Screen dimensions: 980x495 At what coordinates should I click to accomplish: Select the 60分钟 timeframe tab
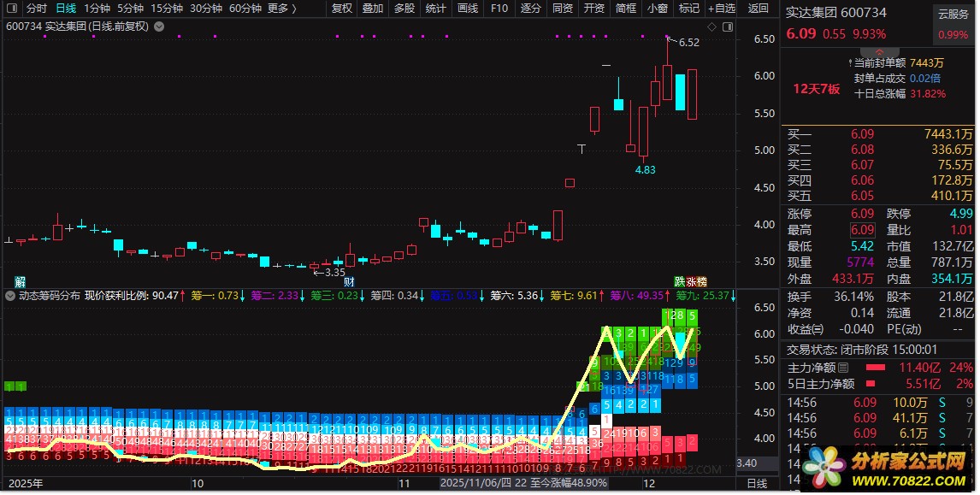245,9
